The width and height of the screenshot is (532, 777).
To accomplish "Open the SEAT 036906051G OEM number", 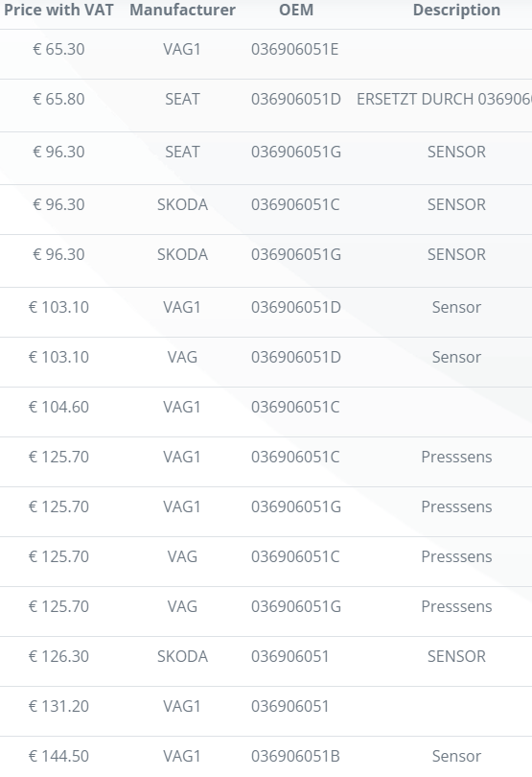I will (x=296, y=152).
